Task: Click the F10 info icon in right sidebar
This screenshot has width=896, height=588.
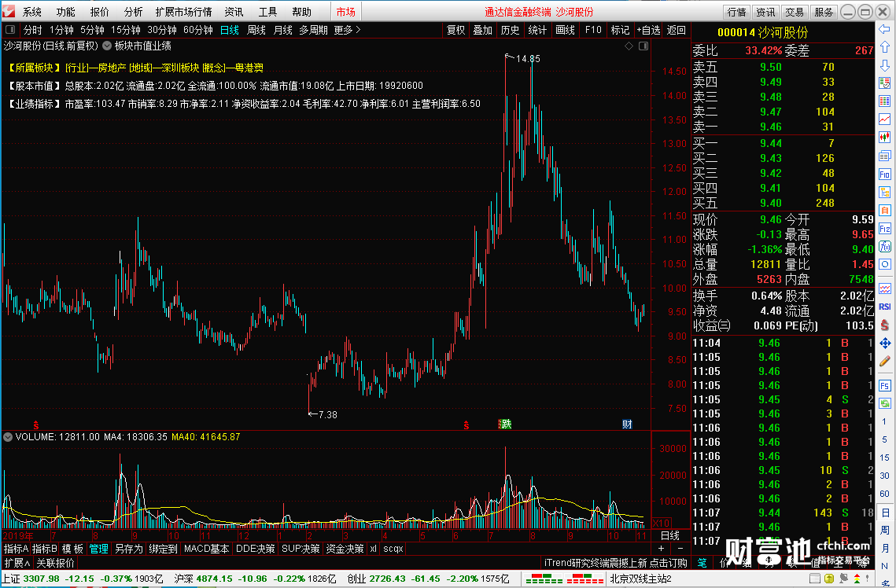Action: (x=884, y=174)
